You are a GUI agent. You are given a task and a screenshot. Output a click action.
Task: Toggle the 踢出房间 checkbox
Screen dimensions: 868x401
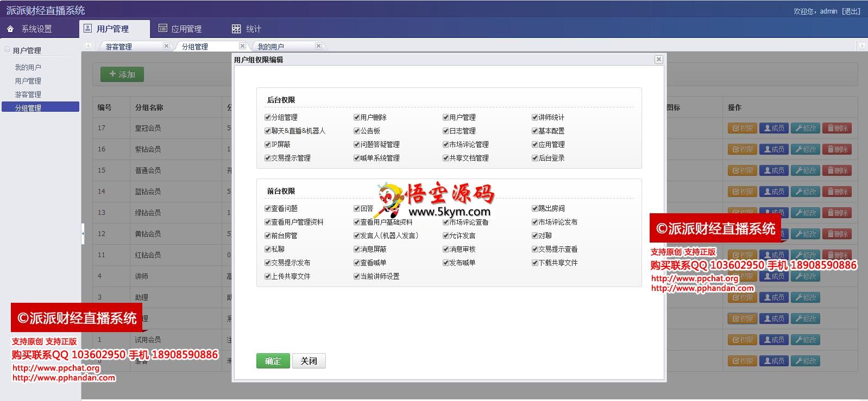(x=534, y=208)
